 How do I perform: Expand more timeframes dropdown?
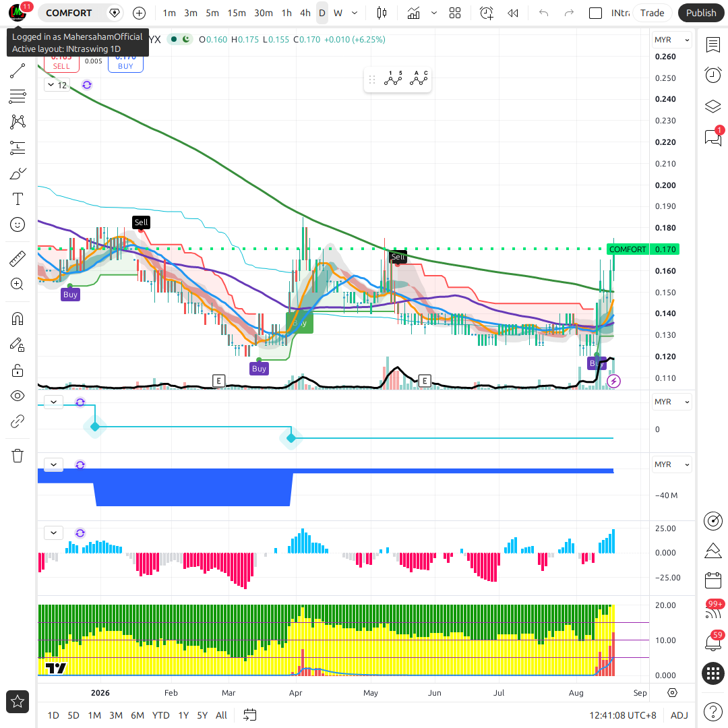click(x=355, y=13)
